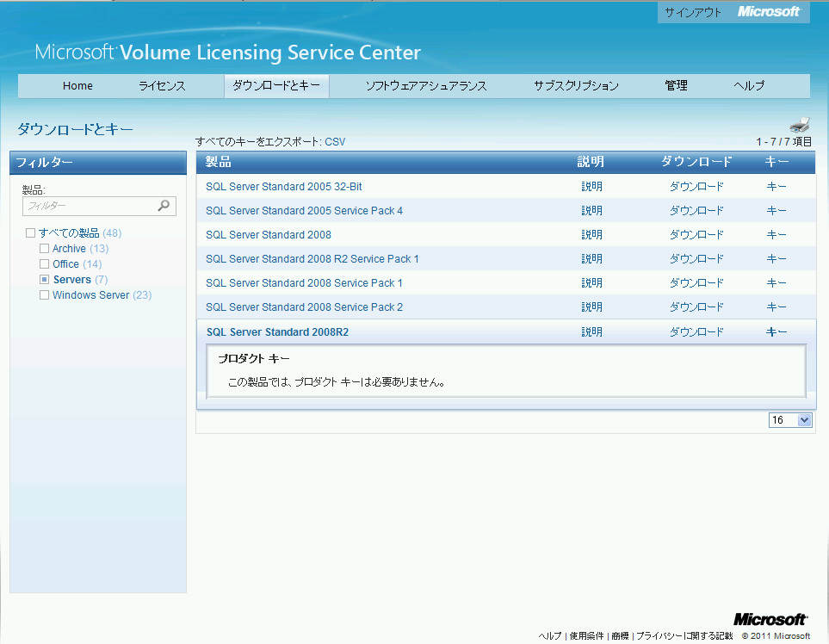Click the search magnifier in product filter
Screen dimensions: 829x644
[x=164, y=205]
